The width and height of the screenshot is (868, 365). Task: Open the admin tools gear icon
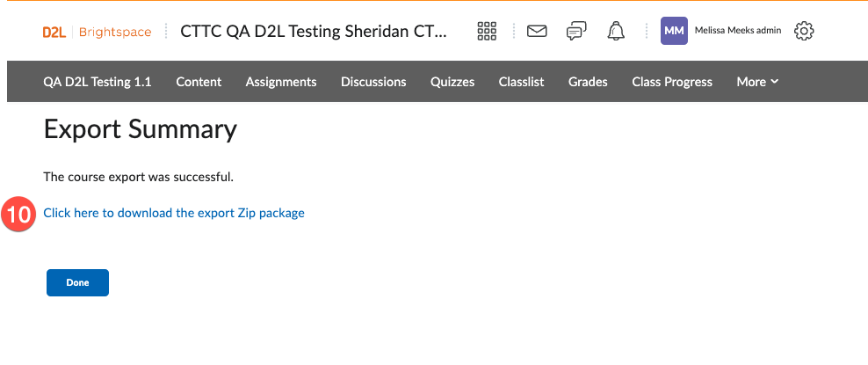[x=804, y=32]
